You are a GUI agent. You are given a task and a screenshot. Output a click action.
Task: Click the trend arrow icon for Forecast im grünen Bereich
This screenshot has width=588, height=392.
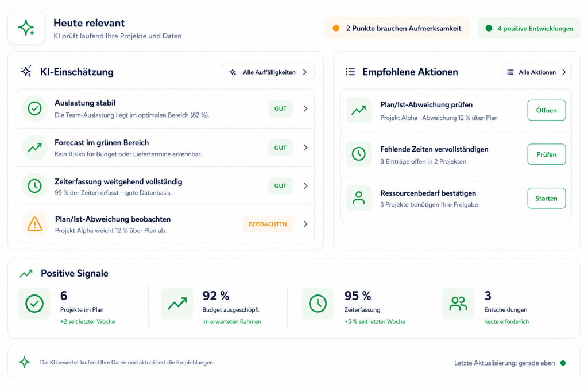[34, 148]
